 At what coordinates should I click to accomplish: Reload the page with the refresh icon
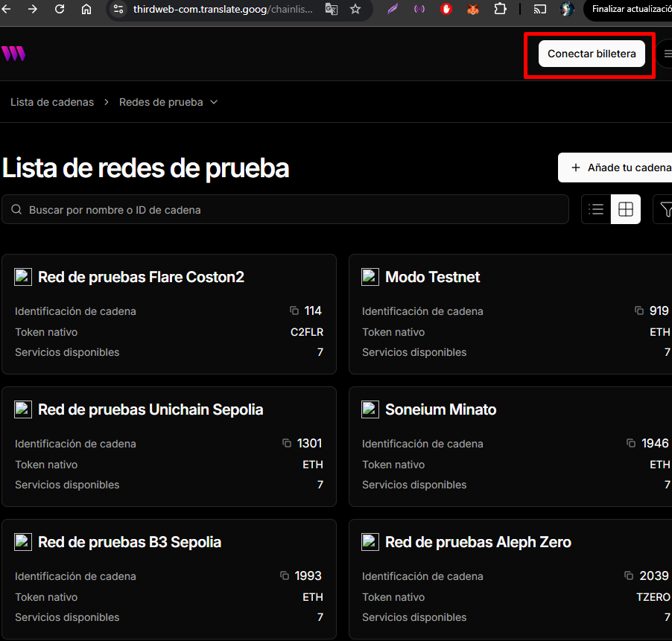(x=60, y=9)
